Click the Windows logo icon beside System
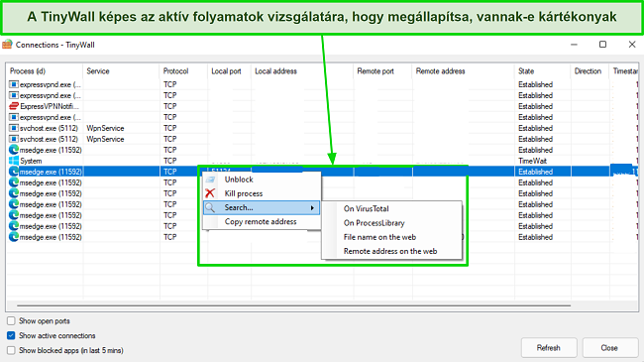Viewport: 644px width, 362px height. (14, 161)
